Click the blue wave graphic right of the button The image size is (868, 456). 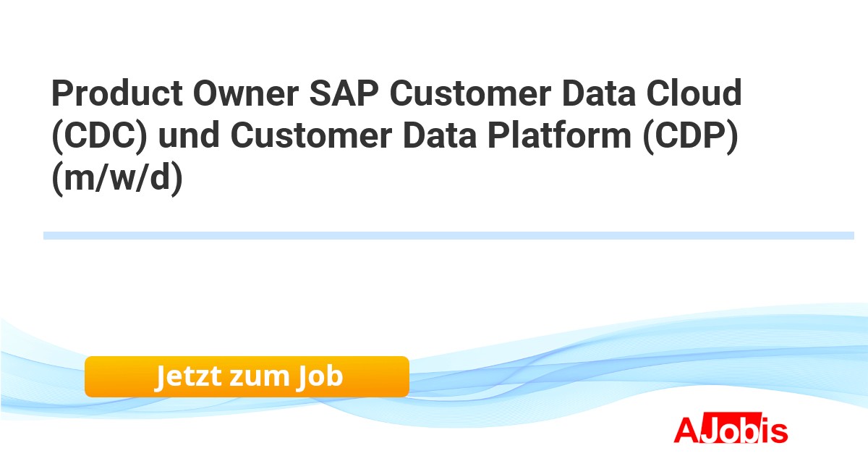click(579, 369)
